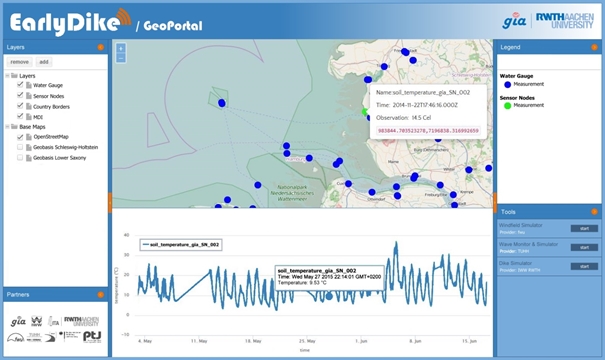The image size is (605, 360).
Task: Click the left sidebar orange splitter handle
Action: pyautogui.click(x=110, y=202)
